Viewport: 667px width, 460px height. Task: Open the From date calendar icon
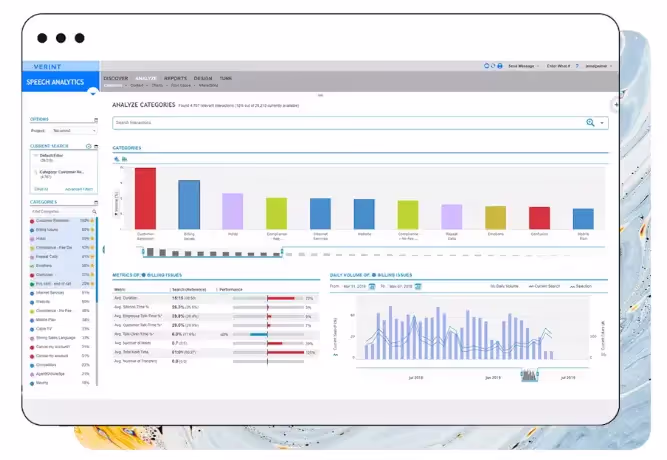pos(372,286)
